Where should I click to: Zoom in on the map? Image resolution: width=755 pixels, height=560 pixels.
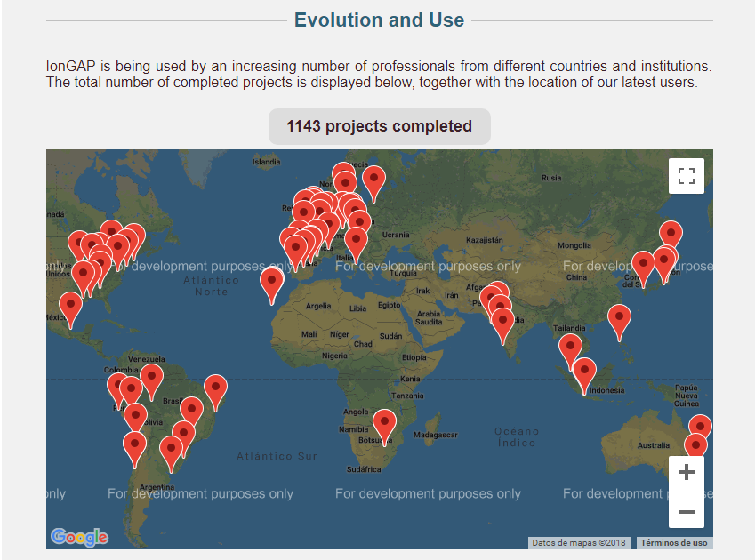pos(687,472)
